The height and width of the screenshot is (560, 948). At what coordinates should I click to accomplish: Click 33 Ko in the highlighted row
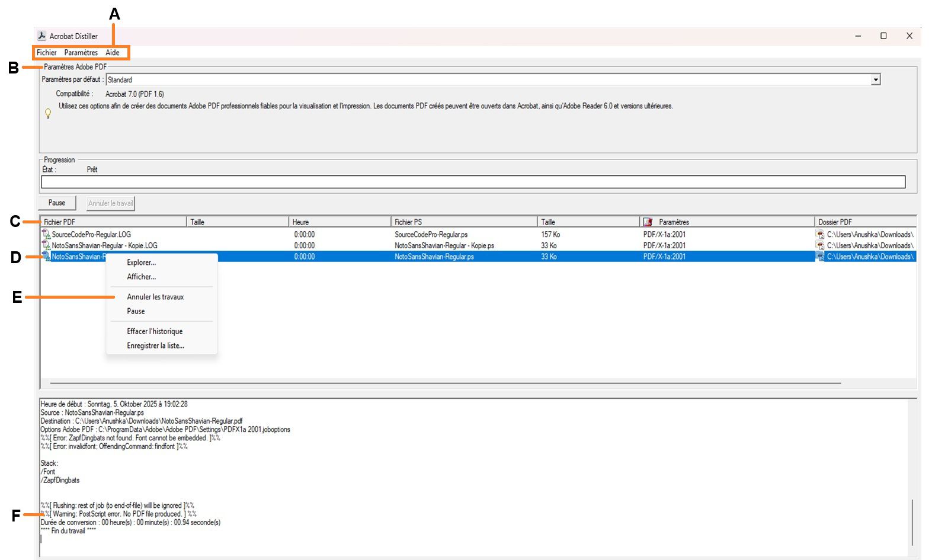549,257
